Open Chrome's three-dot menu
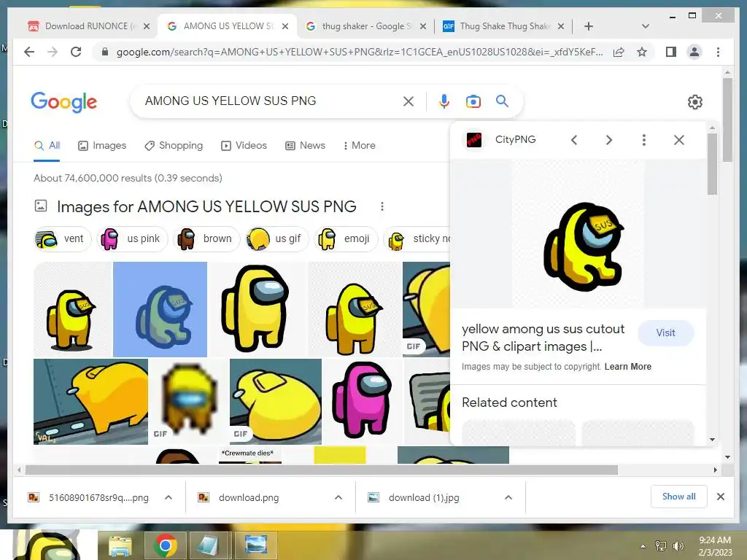This screenshot has height=560, width=747. [718, 52]
